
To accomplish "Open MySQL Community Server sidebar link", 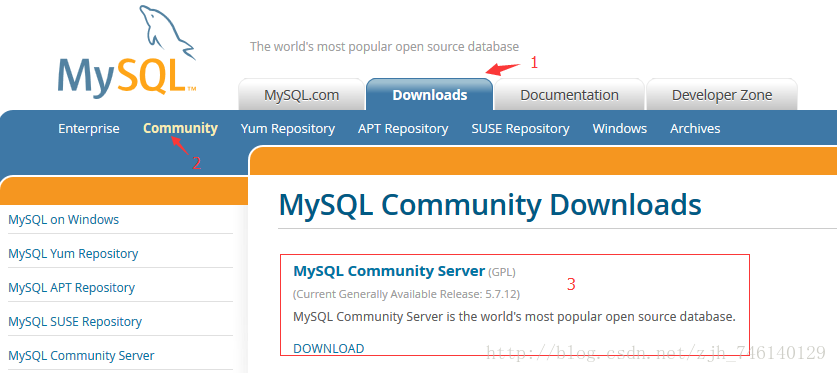I will tap(81, 356).
